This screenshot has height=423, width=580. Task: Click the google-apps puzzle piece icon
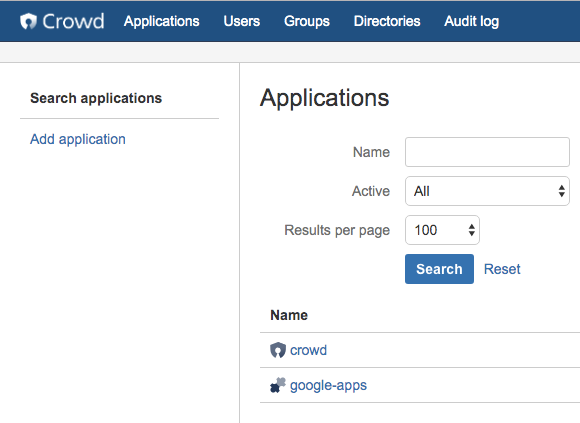[277, 385]
